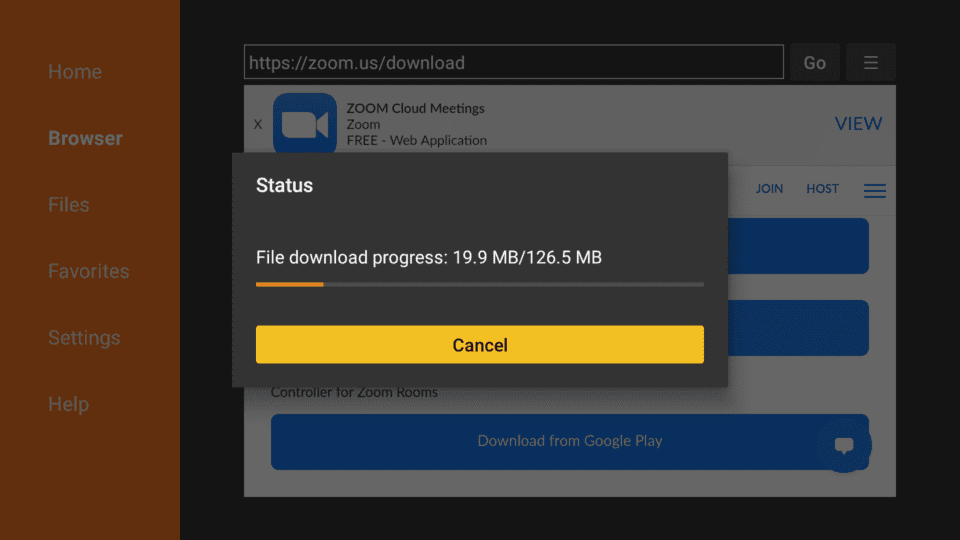This screenshot has height=540, width=960.
Task: Click the Controller for Zoom Rooms text
Action: click(354, 392)
